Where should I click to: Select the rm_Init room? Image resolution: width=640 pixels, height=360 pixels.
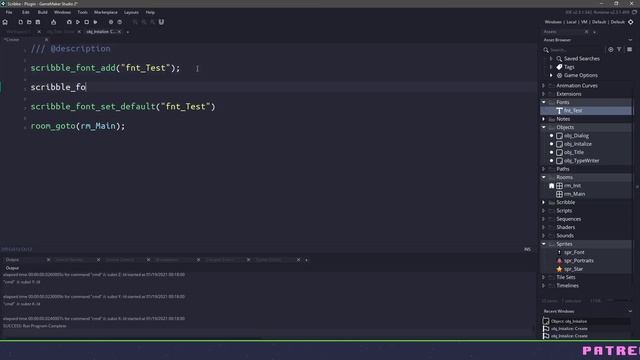(x=572, y=186)
